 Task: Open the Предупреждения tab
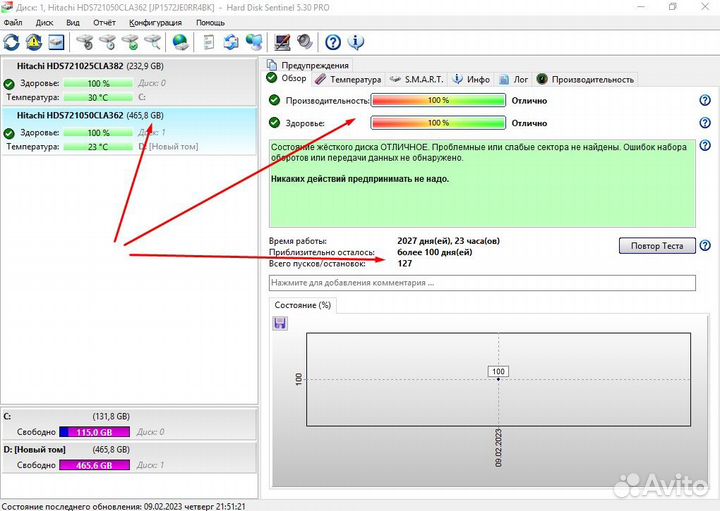[315, 65]
